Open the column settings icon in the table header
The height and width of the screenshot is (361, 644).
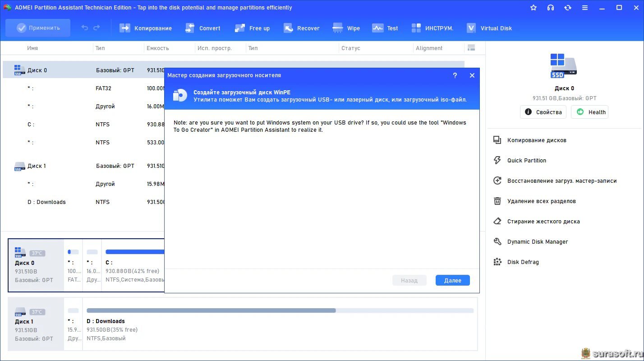coord(471,48)
